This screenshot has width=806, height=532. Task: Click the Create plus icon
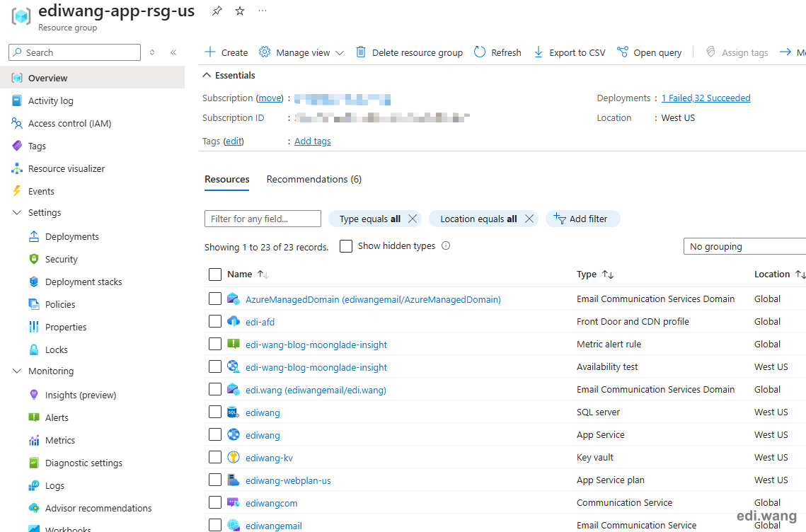(x=210, y=52)
